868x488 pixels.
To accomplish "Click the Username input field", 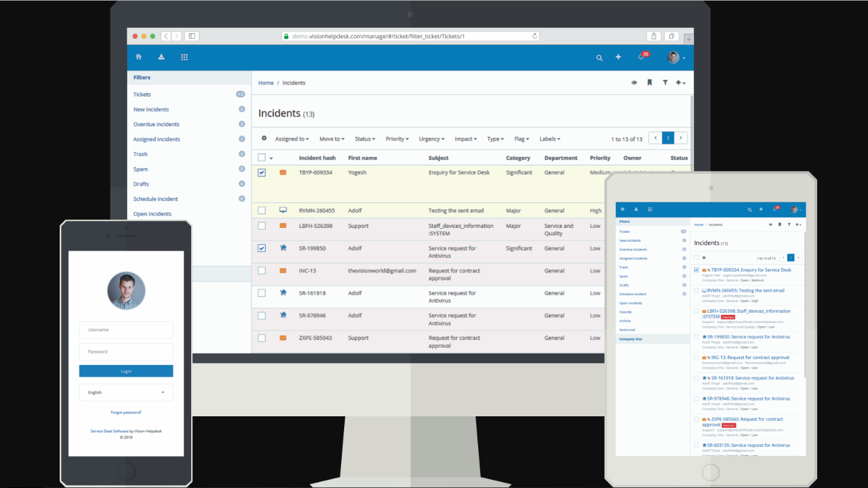I will (126, 330).
